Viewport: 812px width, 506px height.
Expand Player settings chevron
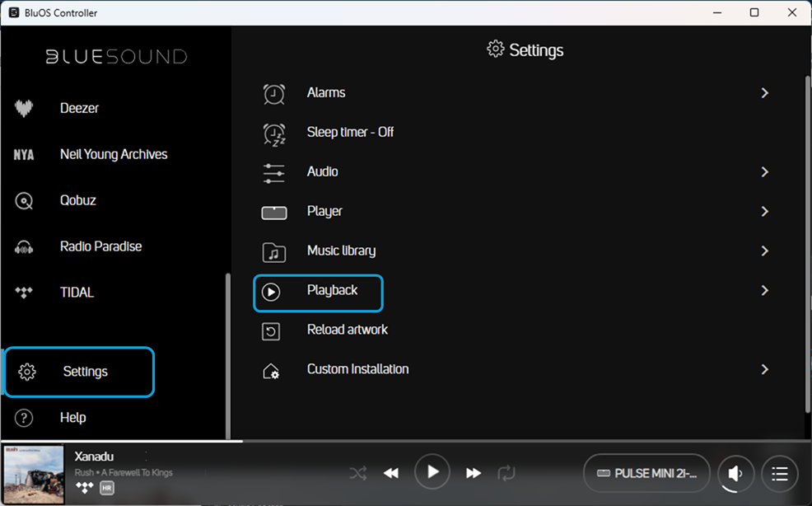pos(765,212)
